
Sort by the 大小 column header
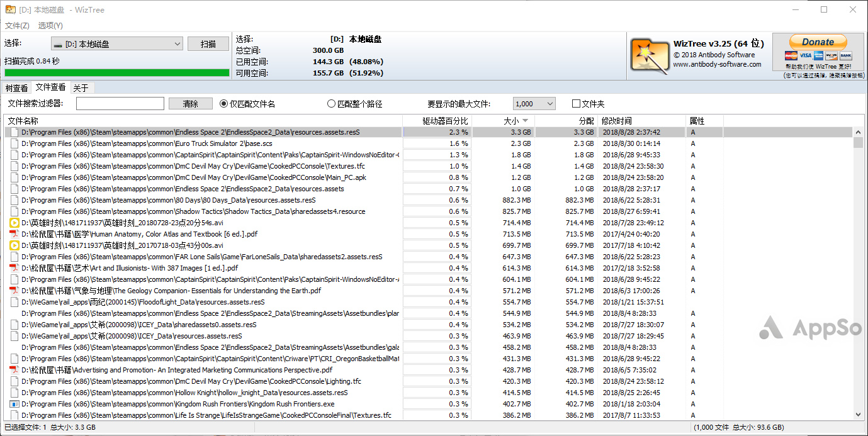click(504, 121)
